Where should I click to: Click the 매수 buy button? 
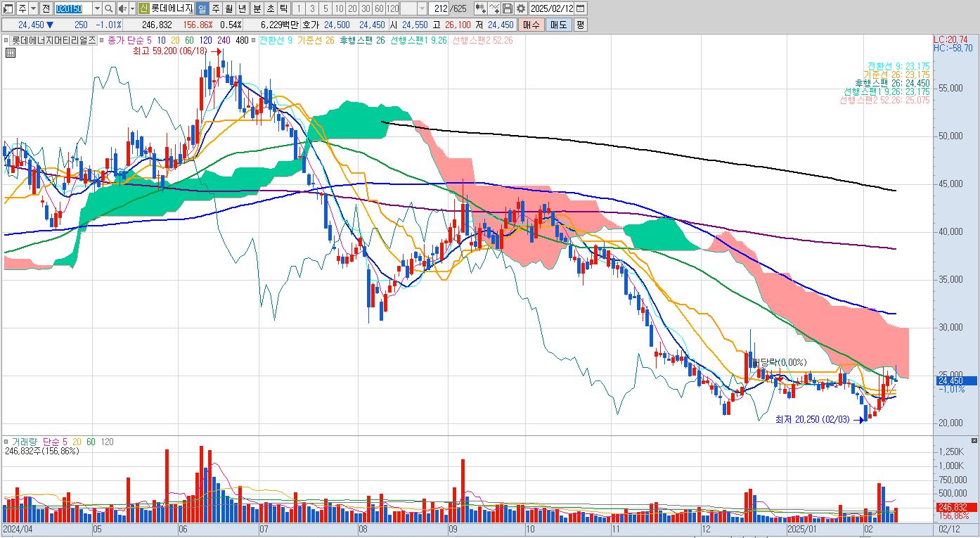pyautogui.click(x=531, y=25)
